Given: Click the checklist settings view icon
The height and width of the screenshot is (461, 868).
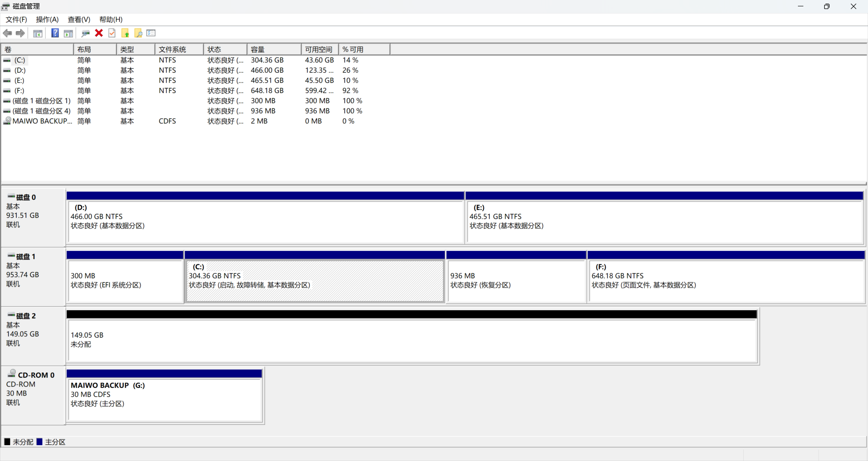Looking at the screenshot, I should click(x=151, y=33).
